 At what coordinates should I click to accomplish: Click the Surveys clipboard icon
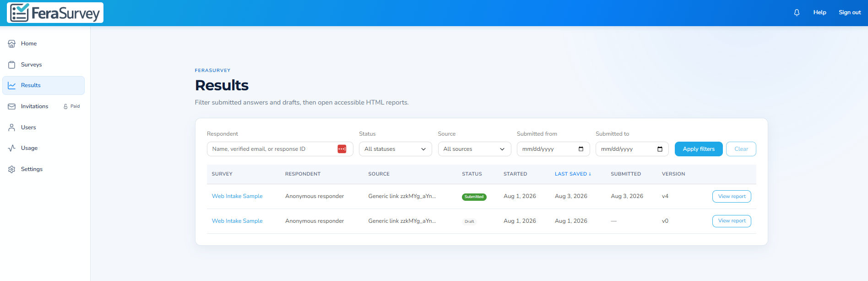click(x=12, y=65)
